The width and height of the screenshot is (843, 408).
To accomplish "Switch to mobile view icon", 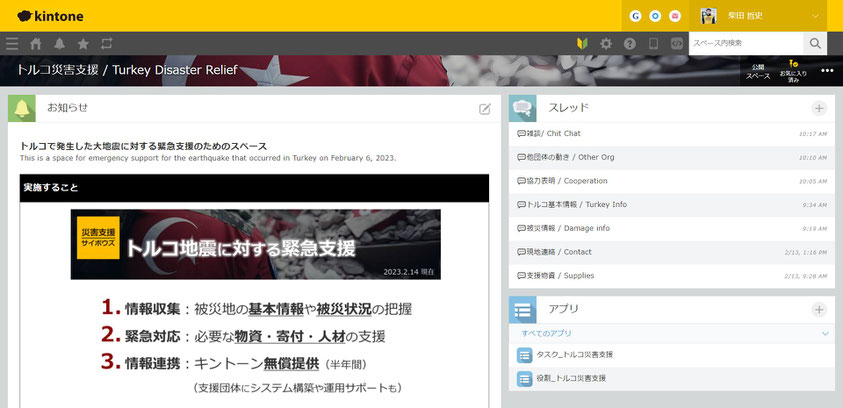I will coord(653,44).
